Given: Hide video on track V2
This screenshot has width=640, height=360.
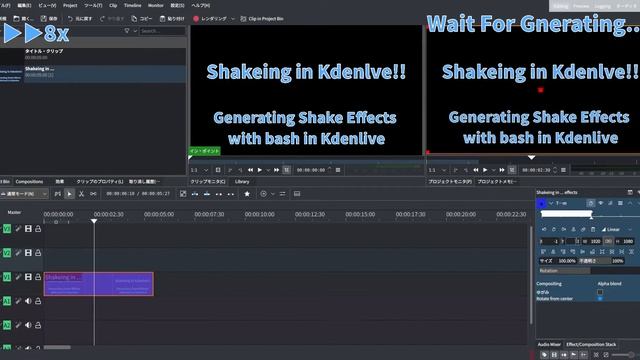Looking at the screenshot, I should [x=28, y=253].
